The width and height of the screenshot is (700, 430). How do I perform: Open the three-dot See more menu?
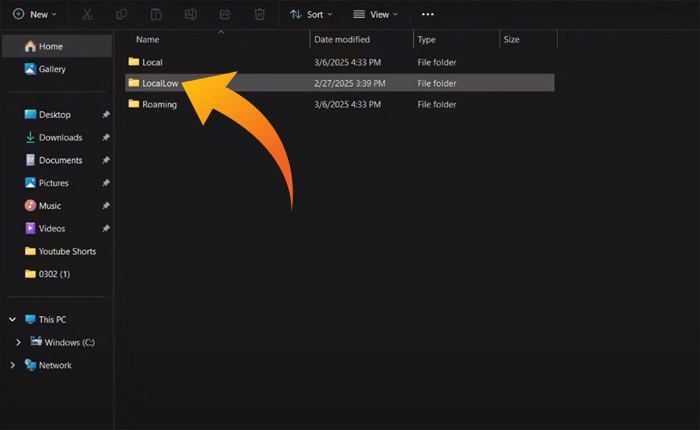[x=428, y=15]
